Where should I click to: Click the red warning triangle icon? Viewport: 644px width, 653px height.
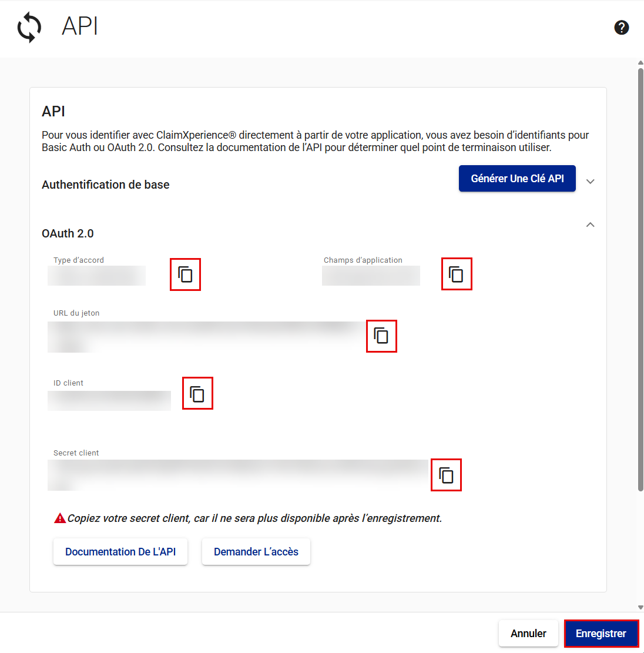click(x=59, y=518)
